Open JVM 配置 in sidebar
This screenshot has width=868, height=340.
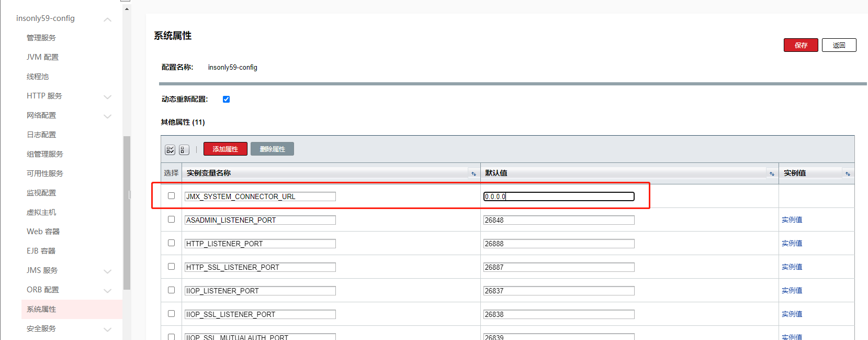pos(42,57)
